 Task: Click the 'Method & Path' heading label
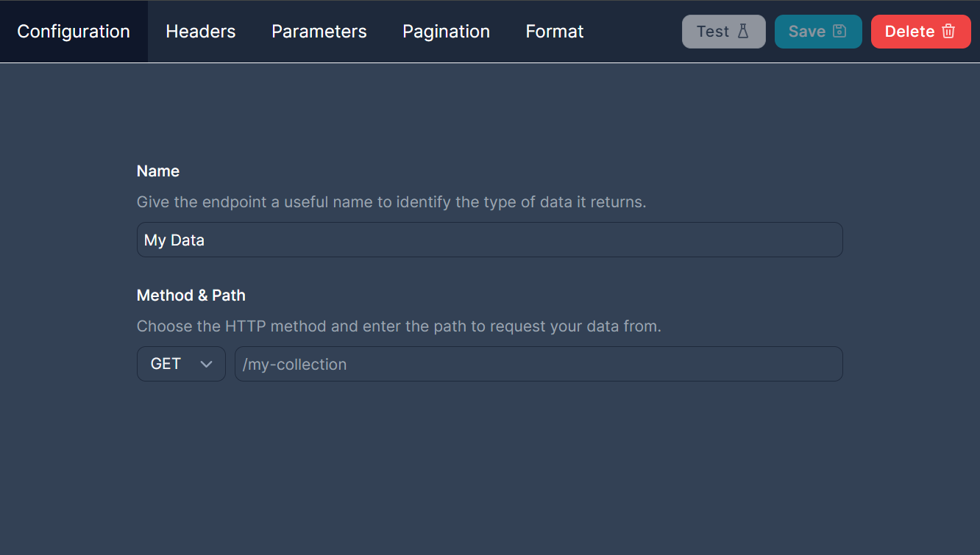tap(191, 296)
